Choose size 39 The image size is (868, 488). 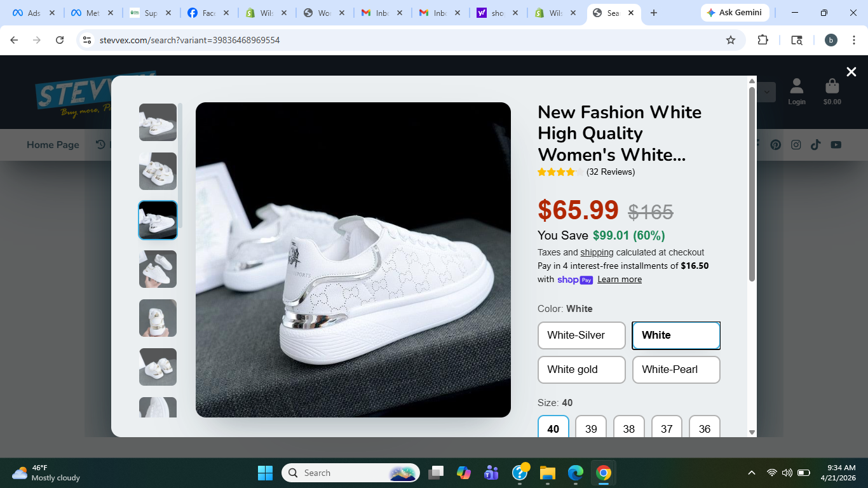591,427
